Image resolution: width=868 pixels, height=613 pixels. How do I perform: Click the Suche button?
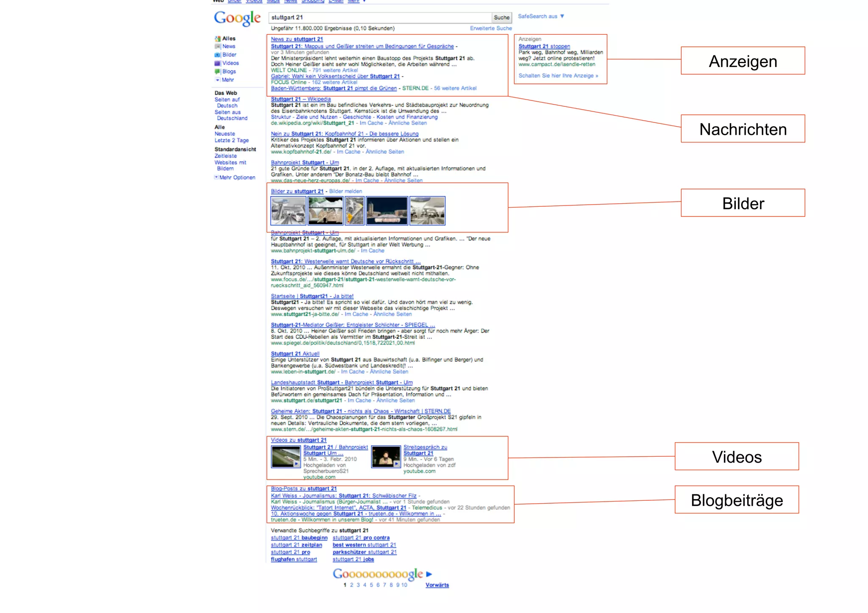501,17
